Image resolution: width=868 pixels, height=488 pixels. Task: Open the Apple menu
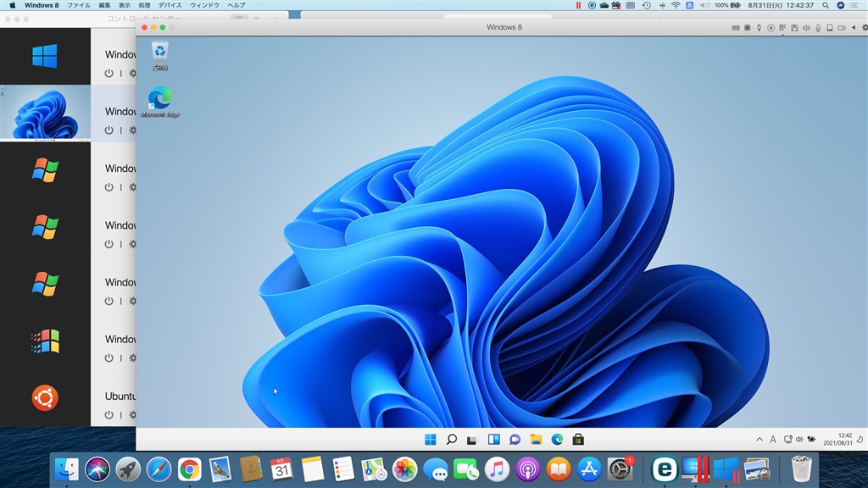(x=12, y=5)
